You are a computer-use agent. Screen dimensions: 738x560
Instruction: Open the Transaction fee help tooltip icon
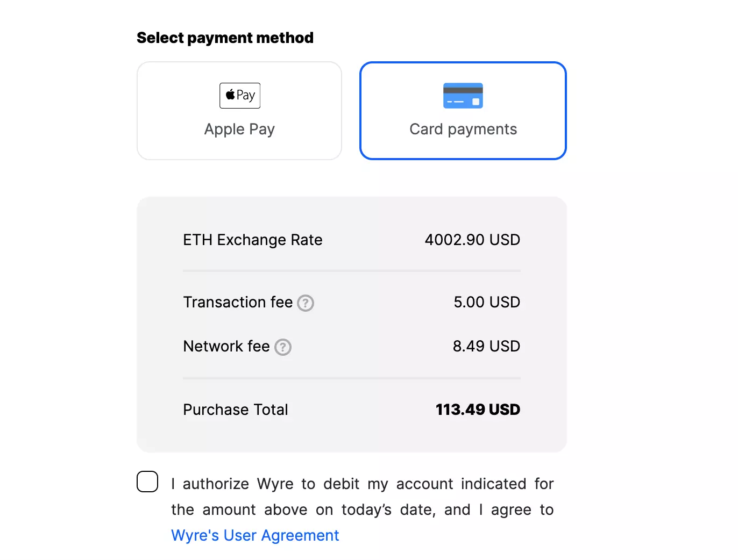pos(306,303)
